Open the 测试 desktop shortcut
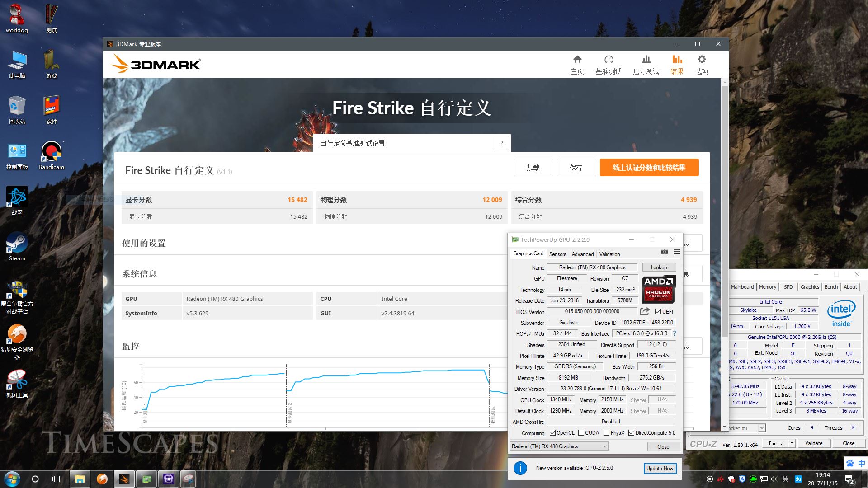Viewport: 868px width, 488px height. (52, 18)
